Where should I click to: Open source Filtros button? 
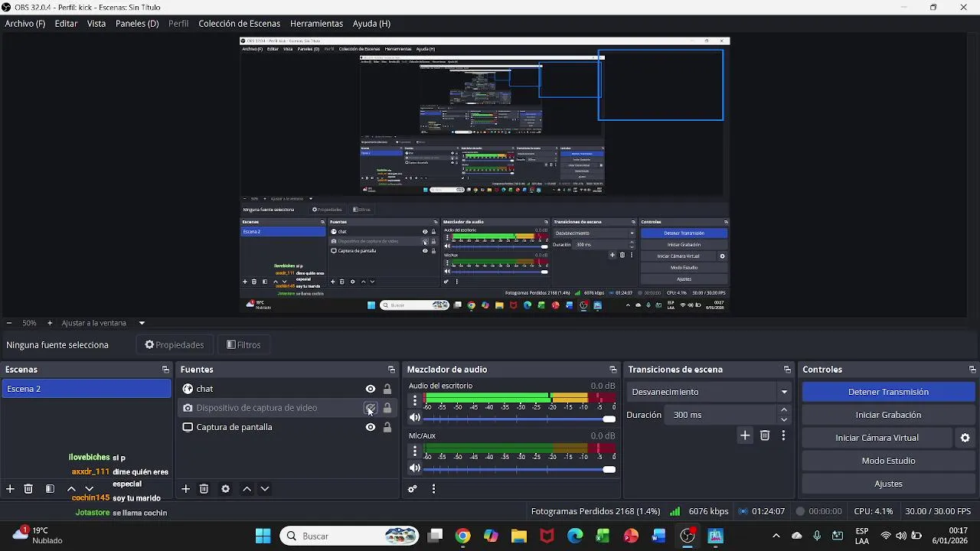tap(244, 345)
